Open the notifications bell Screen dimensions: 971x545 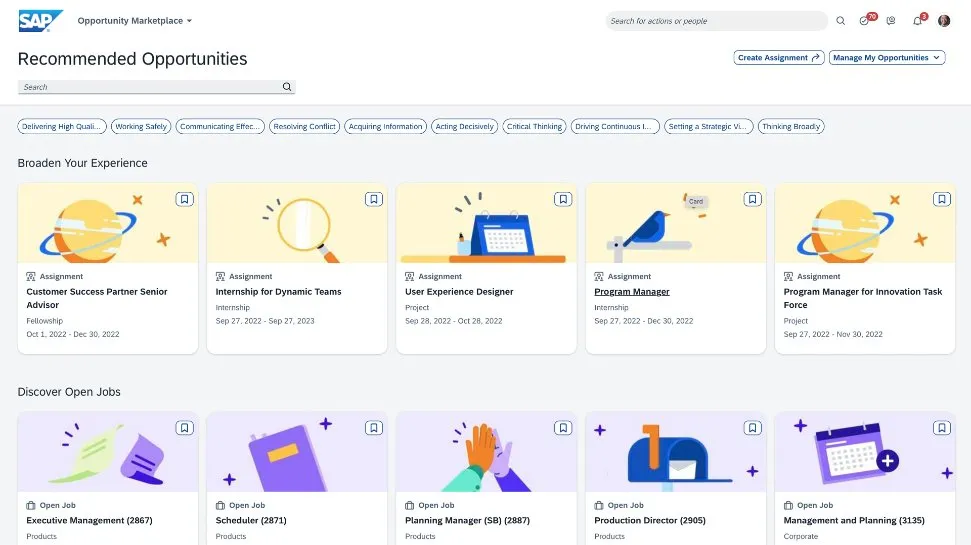917,21
